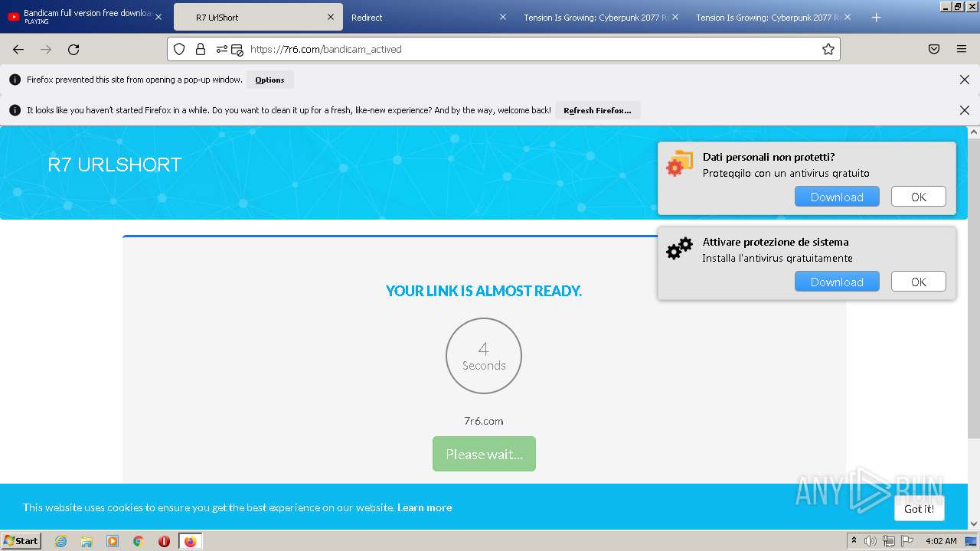Open the Windows Start menu

pyautogui.click(x=21, y=540)
